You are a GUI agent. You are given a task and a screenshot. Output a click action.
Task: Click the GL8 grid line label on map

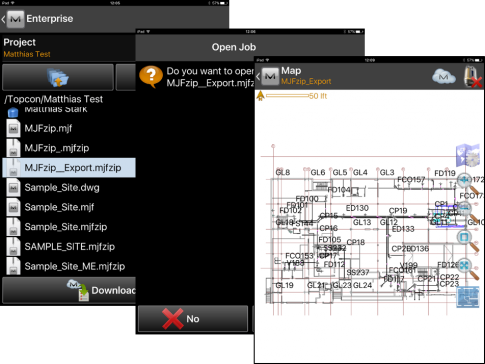[283, 172]
